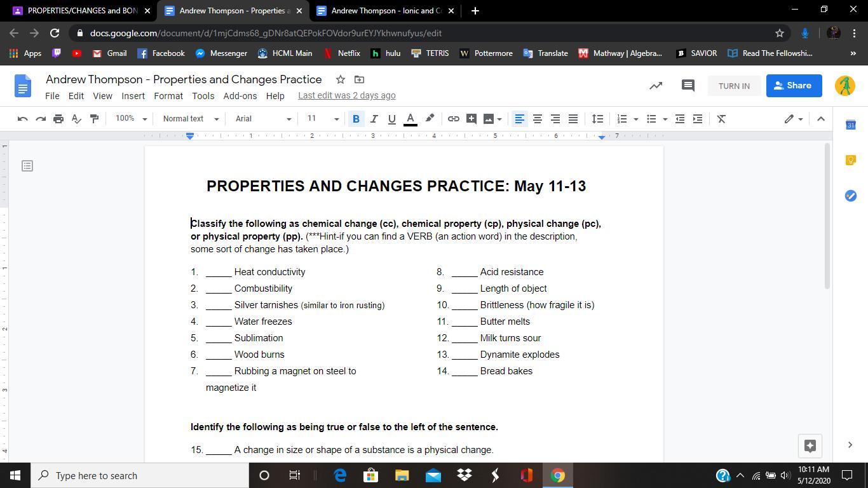This screenshot has width=868, height=488.
Task: Toggle bold formatting
Action: tap(356, 119)
